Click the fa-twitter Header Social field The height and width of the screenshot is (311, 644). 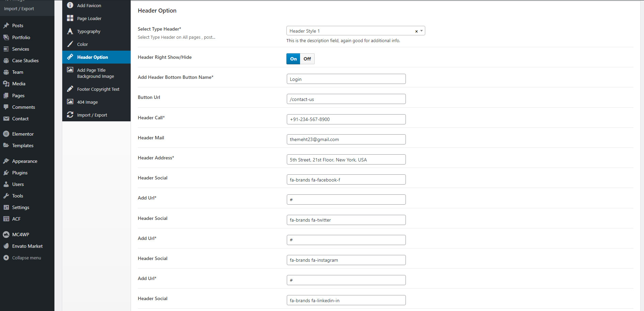346,220
